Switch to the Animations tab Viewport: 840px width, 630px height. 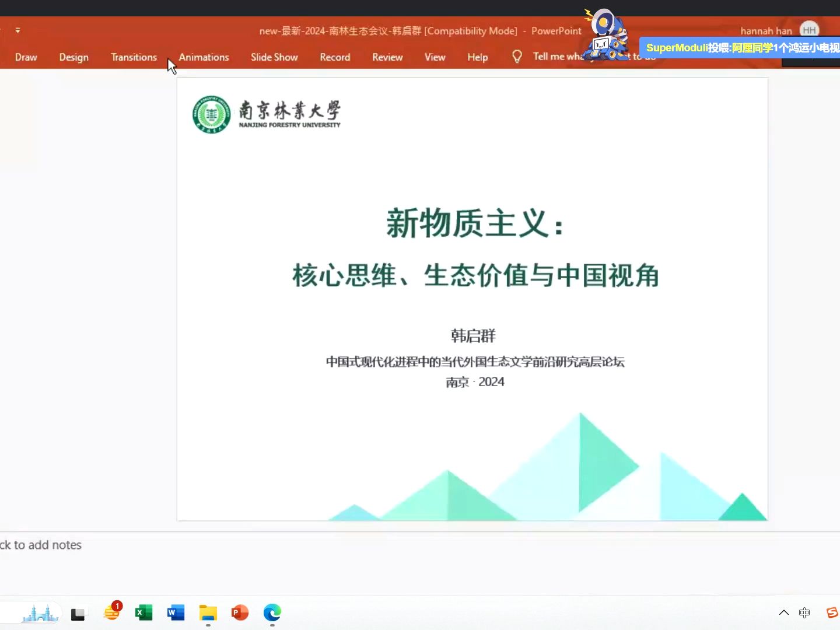click(204, 57)
